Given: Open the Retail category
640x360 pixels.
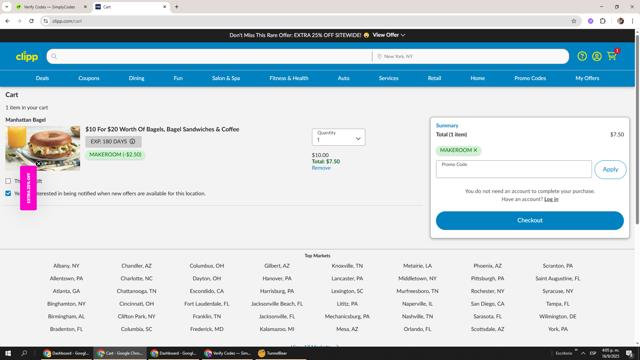Looking at the screenshot, I should point(434,78).
